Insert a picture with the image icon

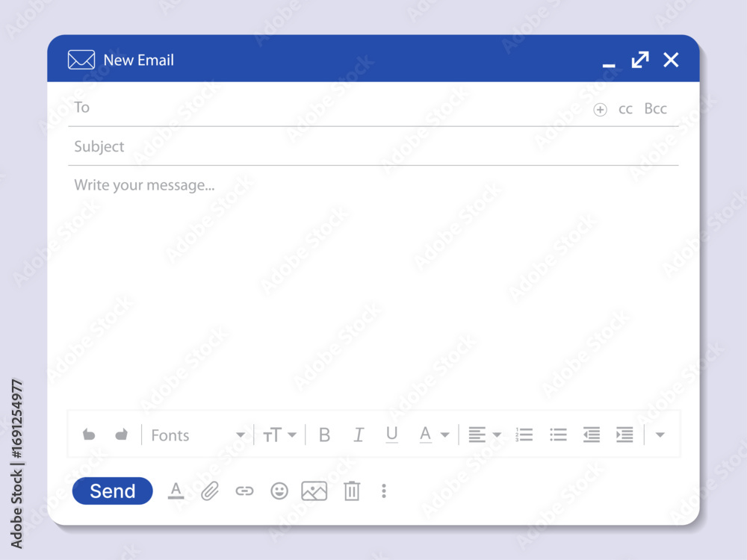[314, 491]
